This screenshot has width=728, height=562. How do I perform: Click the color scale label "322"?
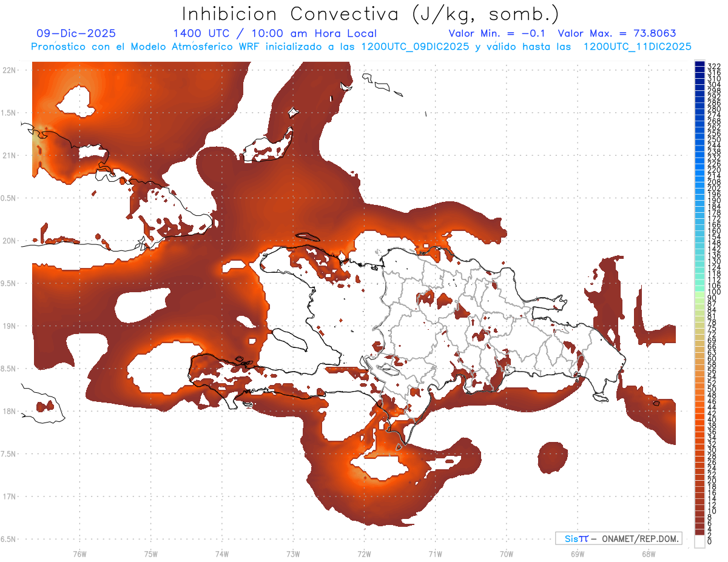tap(713, 66)
